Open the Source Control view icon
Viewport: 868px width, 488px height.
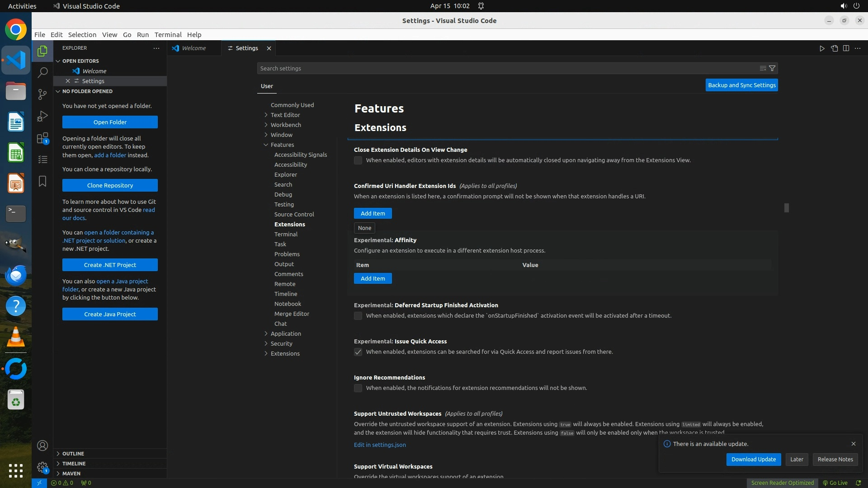42,94
